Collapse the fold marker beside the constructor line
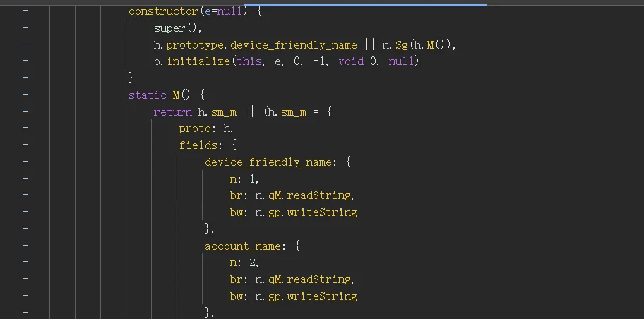Viewport: 644px width, 319px height. (25, 11)
